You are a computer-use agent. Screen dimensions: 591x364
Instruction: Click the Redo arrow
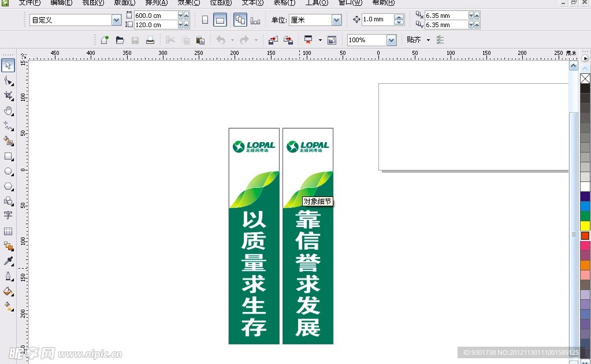click(244, 40)
